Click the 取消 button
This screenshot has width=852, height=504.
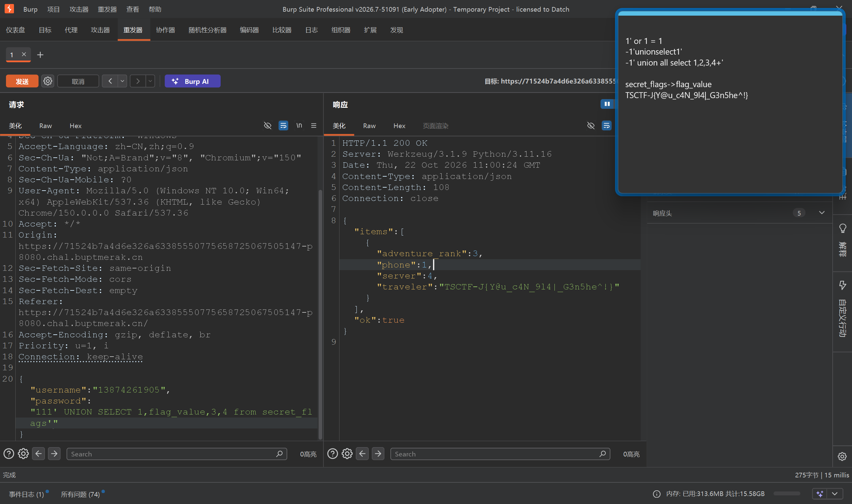[78, 82]
